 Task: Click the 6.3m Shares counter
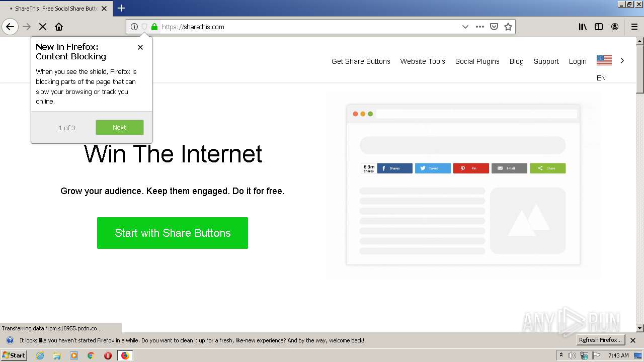click(x=369, y=168)
